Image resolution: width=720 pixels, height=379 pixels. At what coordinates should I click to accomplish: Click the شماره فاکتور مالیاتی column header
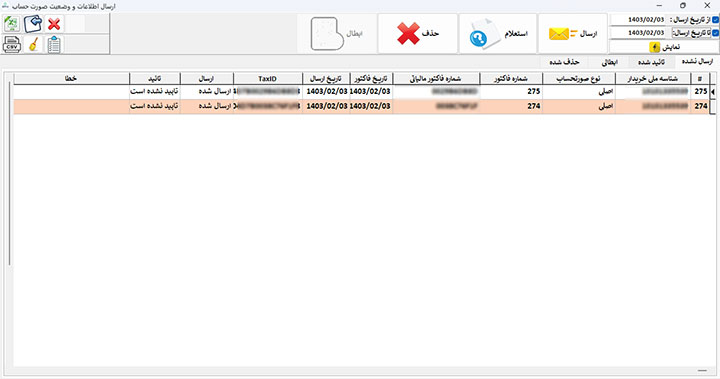436,79
